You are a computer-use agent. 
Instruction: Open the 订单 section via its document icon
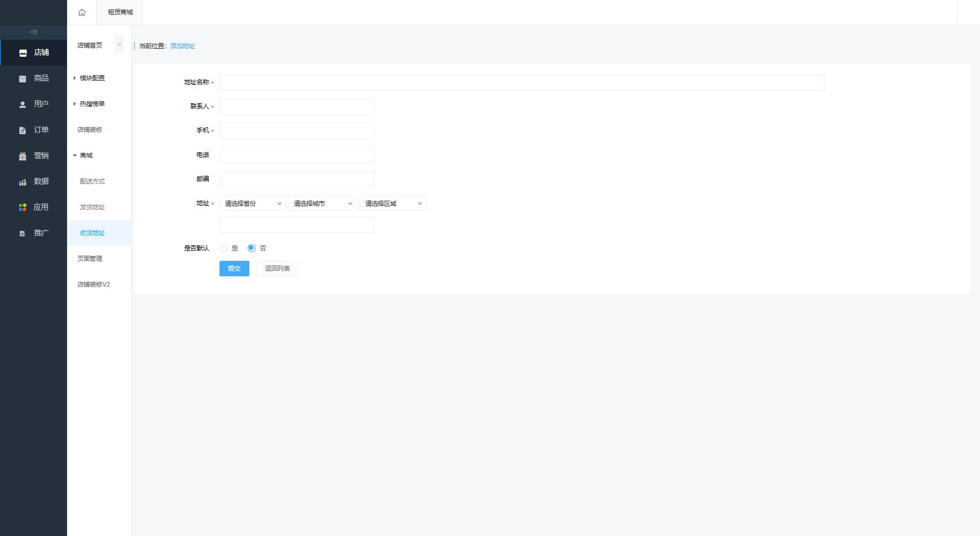[x=23, y=130]
